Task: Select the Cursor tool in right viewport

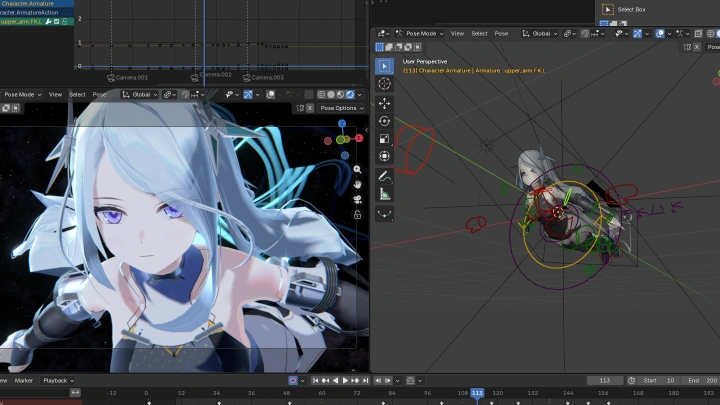Action: pyautogui.click(x=384, y=84)
